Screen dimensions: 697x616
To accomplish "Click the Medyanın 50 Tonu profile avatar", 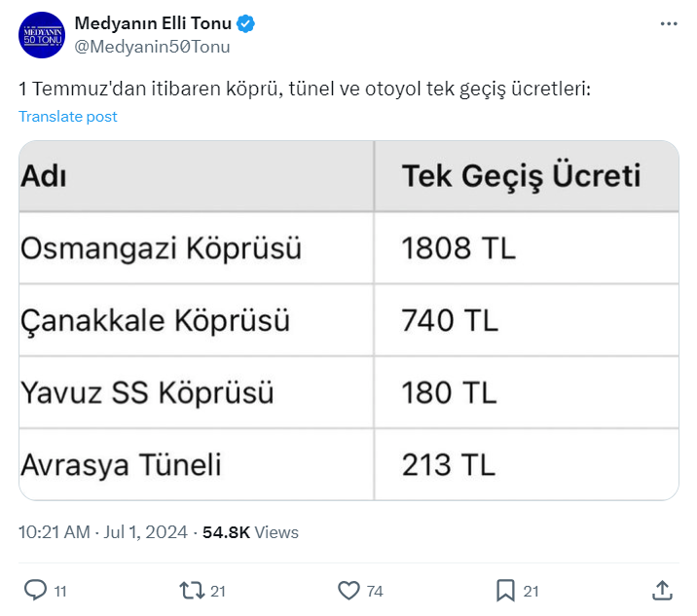I will click(x=42, y=37).
